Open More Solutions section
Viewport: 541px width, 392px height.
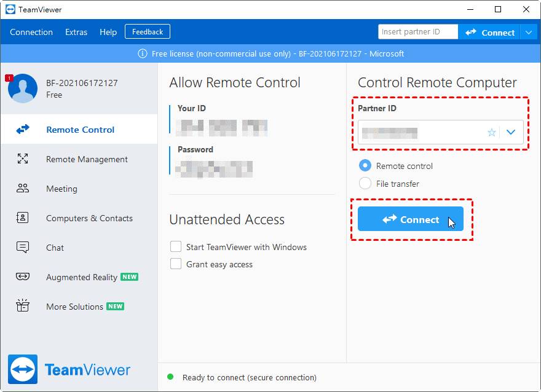[79, 306]
